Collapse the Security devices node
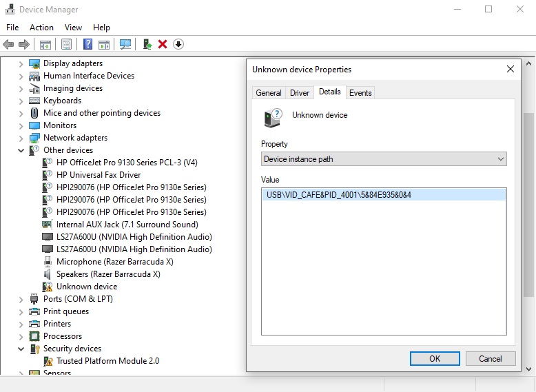The image size is (536, 392). tap(21, 349)
